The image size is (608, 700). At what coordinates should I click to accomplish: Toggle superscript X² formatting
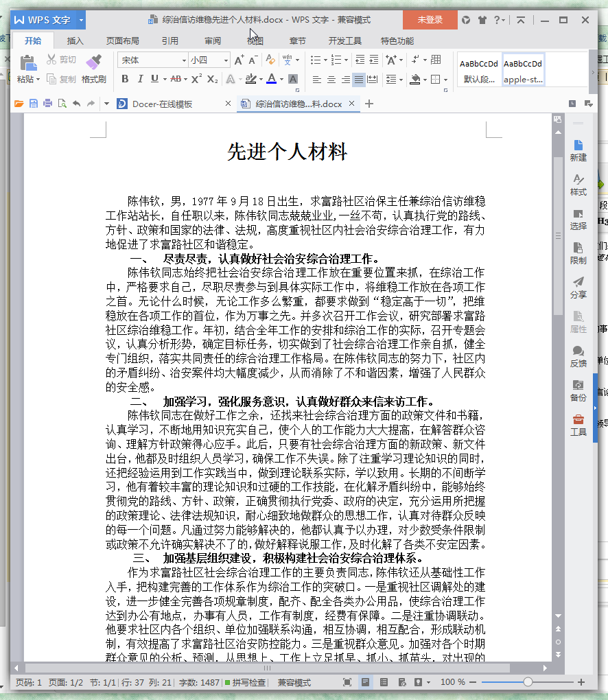pos(196,79)
